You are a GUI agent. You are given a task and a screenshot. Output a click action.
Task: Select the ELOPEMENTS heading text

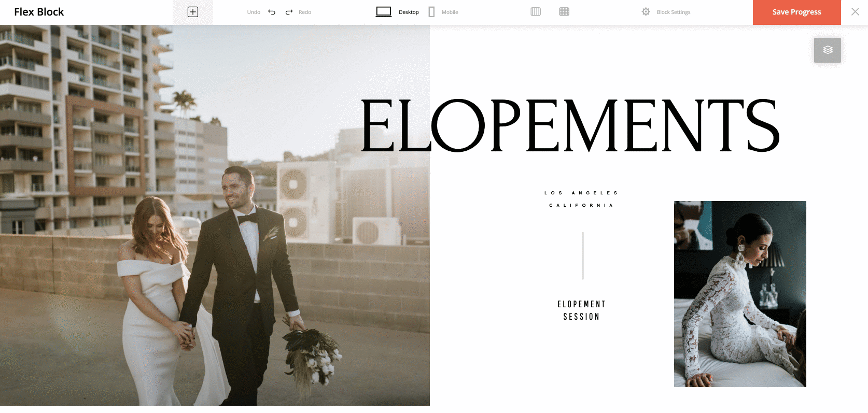point(570,126)
